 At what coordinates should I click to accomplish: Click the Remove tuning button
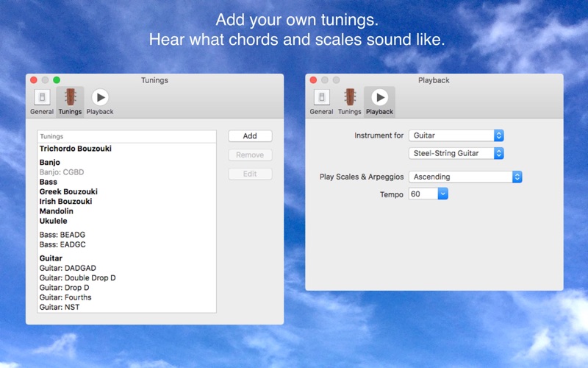click(250, 155)
